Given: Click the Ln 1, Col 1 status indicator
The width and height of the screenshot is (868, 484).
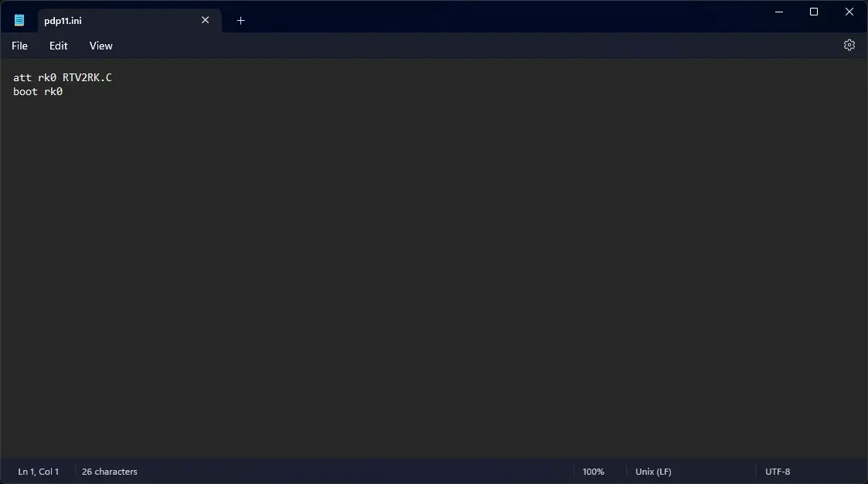Looking at the screenshot, I should tap(38, 472).
